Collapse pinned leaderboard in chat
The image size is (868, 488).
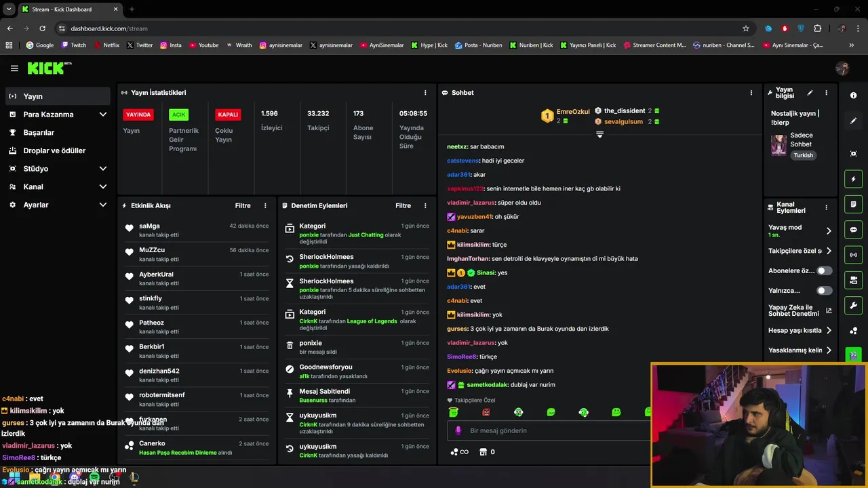tap(599, 134)
